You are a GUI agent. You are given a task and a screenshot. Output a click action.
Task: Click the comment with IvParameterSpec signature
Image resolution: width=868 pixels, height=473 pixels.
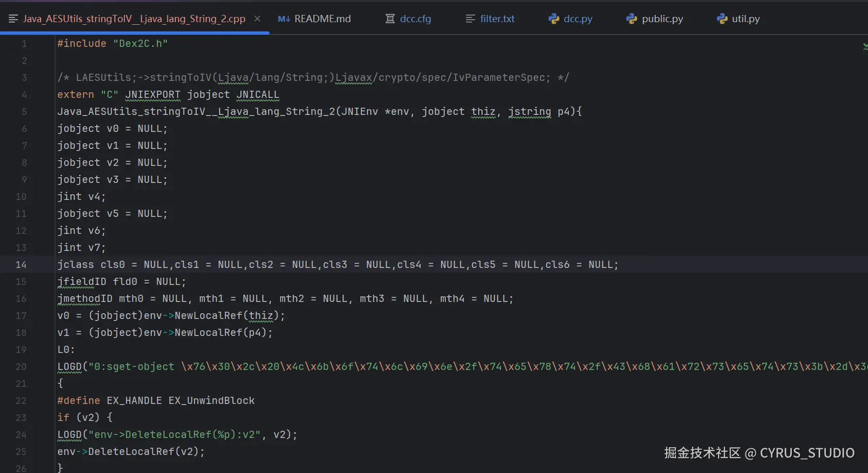(314, 78)
